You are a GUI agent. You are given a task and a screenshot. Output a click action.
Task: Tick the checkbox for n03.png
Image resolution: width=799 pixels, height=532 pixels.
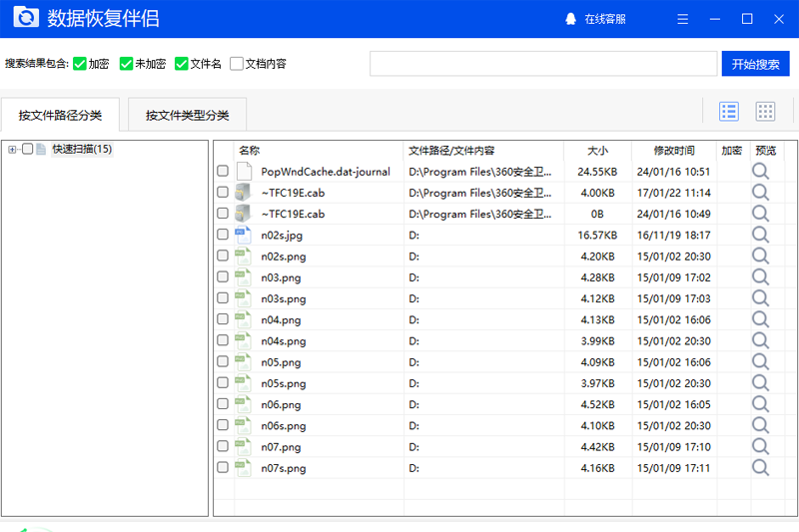coord(223,277)
